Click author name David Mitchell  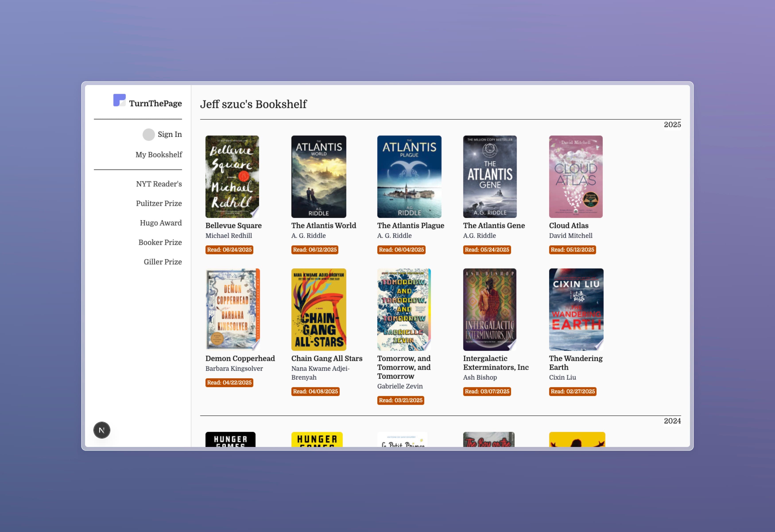click(x=571, y=235)
